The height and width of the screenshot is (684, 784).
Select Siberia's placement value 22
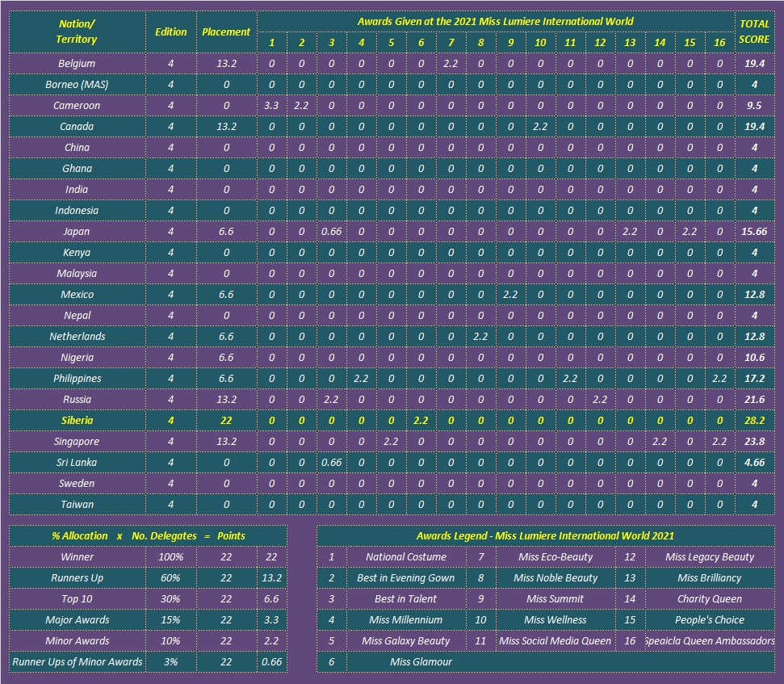click(227, 421)
